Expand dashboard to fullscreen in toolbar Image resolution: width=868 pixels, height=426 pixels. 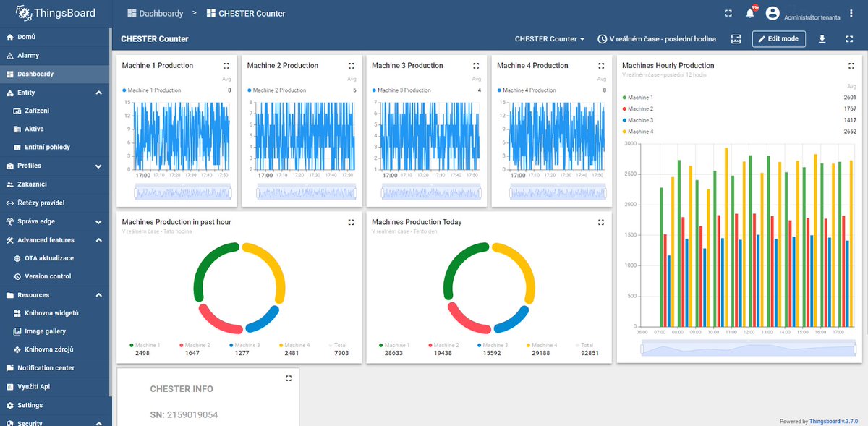click(x=849, y=39)
